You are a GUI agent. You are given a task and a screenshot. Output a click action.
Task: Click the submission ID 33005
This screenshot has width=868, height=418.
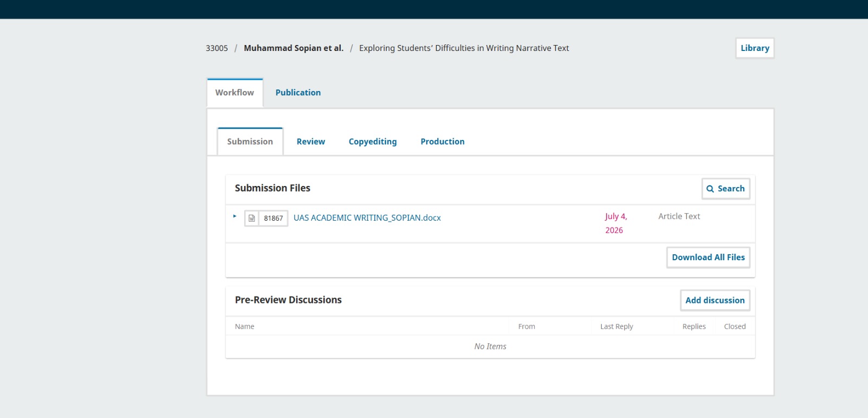[x=217, y=48]
